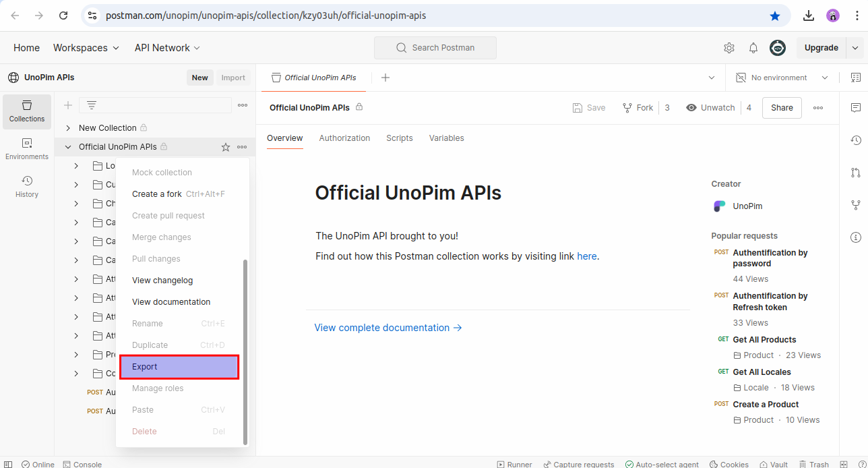Image resolution: width=868 pixels, height=468 pixels.
Task: Switch to the Scripts tab
Action: click(x=400, y=138)
